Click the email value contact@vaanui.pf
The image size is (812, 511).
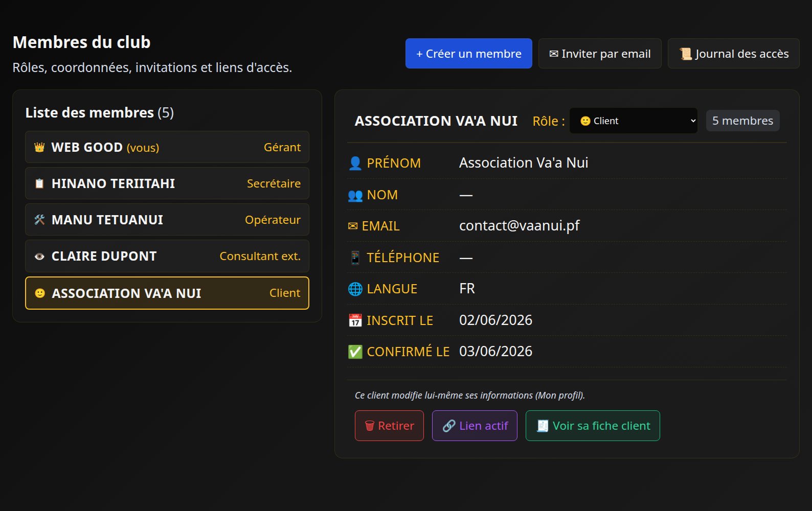(520, 226)
